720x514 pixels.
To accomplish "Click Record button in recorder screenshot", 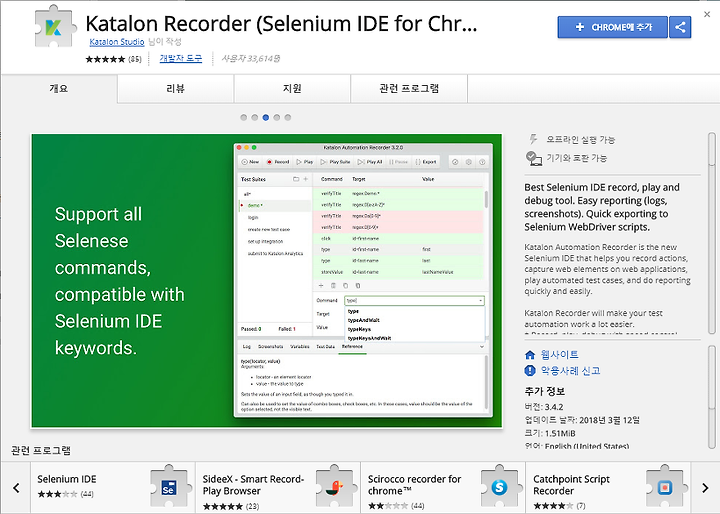I will pyautogui.click(x=278, y=162).
